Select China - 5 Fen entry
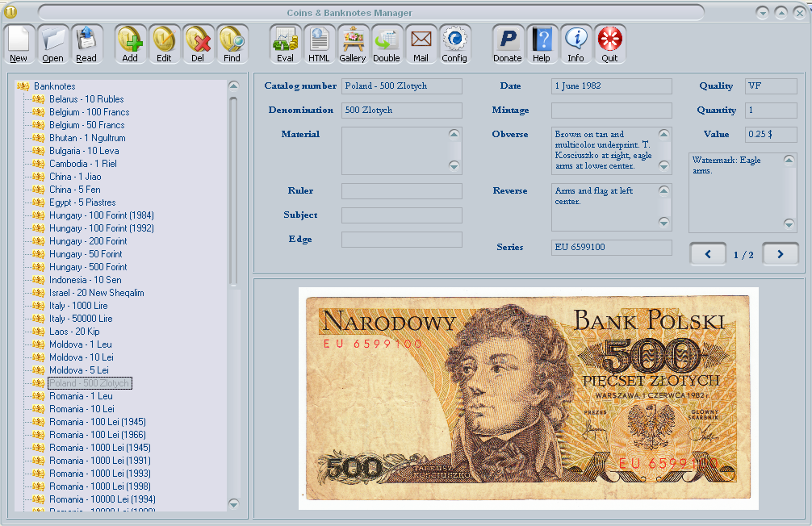812x526 pixels. pyautogui.click(x=74, y=190)
